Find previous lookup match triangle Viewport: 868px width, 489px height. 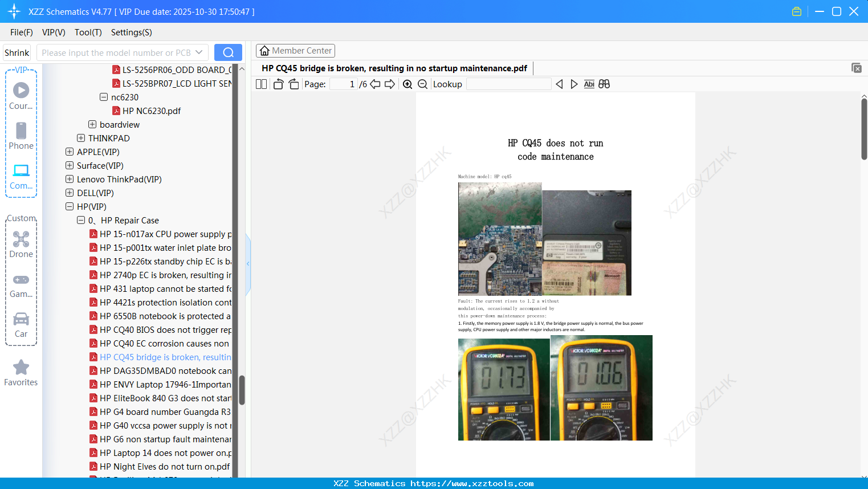(559, 84)
